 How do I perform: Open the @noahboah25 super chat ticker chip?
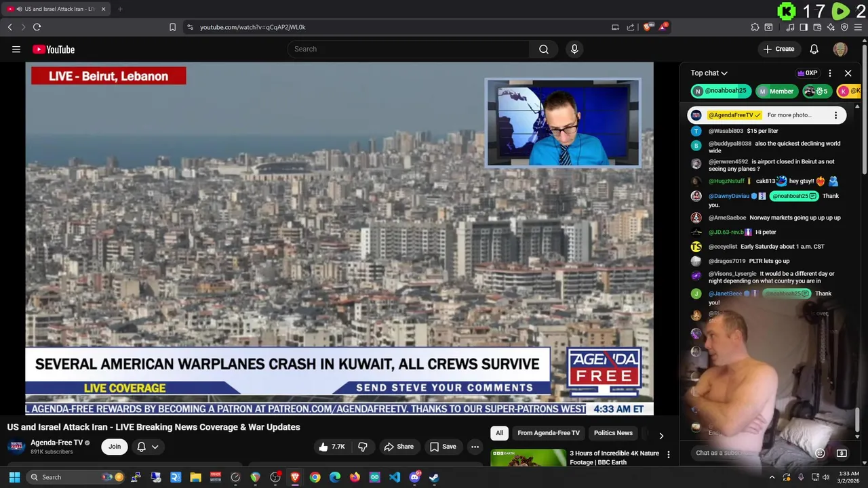(720, 91)
